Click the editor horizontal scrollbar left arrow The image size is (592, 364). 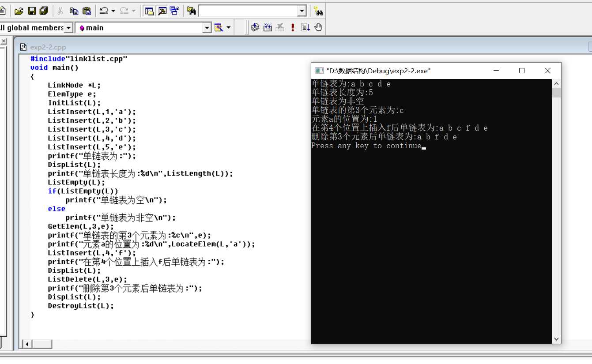point(26,344)
